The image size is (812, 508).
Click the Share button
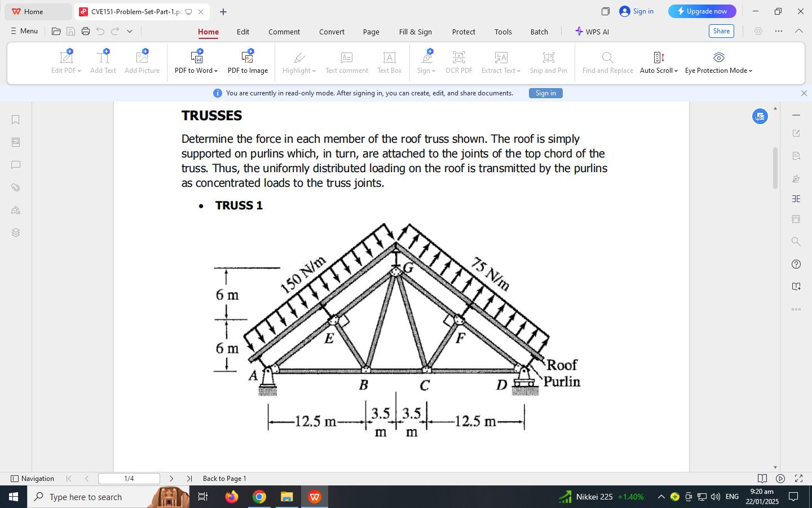tap(721, 31)
